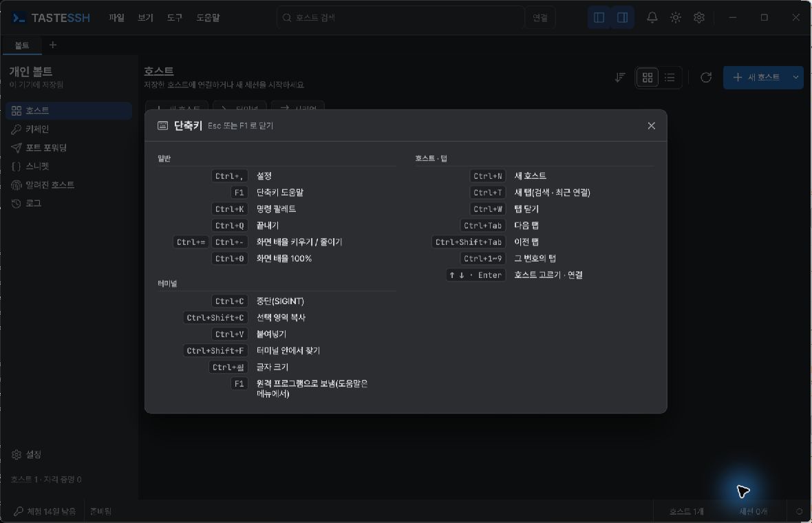Viewport: 812px width, 523px height.
Task: Click the paper-plane icon beside 포트 포워딩
Action: (x=17, y=148)
